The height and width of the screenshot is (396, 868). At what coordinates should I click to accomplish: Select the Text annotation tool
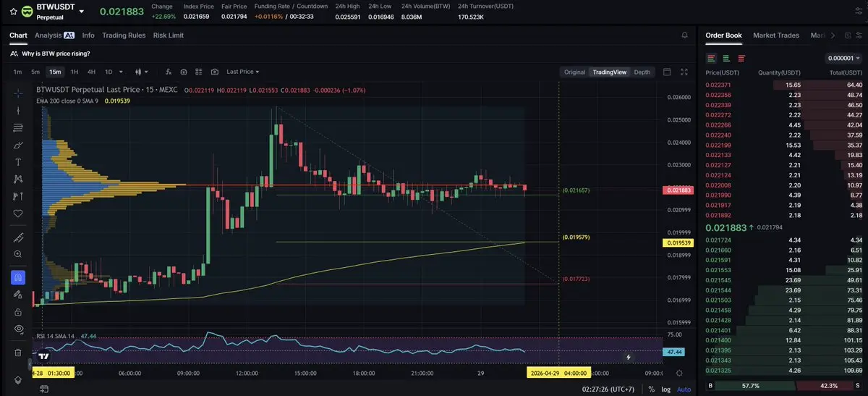18,162
